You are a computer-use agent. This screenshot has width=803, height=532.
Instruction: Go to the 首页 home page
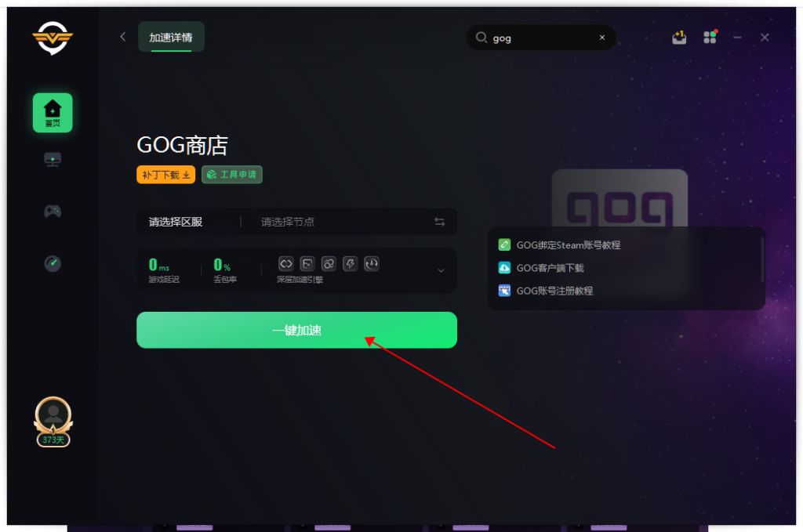[x=53, y=113]
